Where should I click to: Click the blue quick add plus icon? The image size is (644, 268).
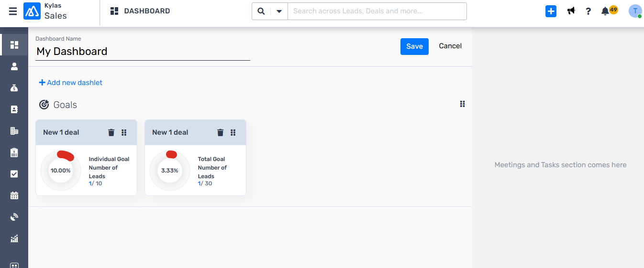tap(551, 11)
